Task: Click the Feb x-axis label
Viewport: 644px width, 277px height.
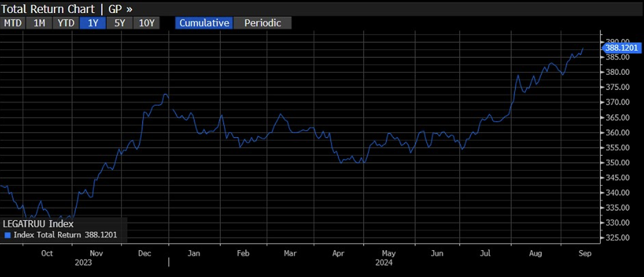Action: (x=243, y=253)
